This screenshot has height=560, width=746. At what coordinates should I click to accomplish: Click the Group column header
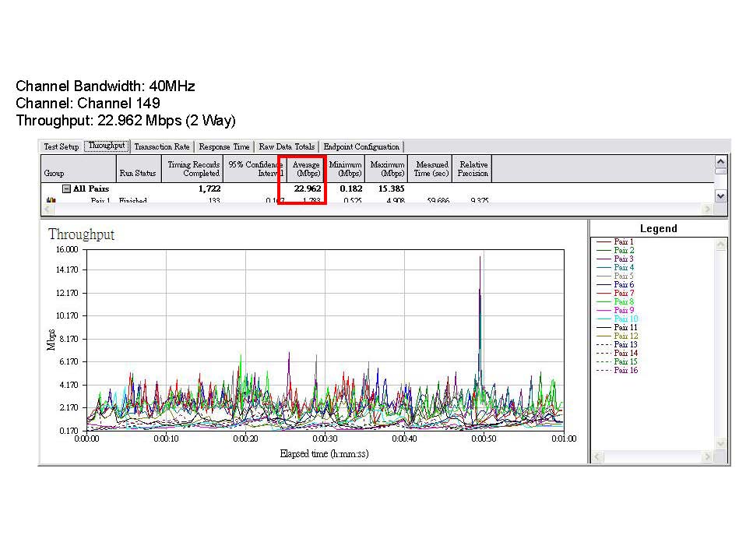coord(79,168)
